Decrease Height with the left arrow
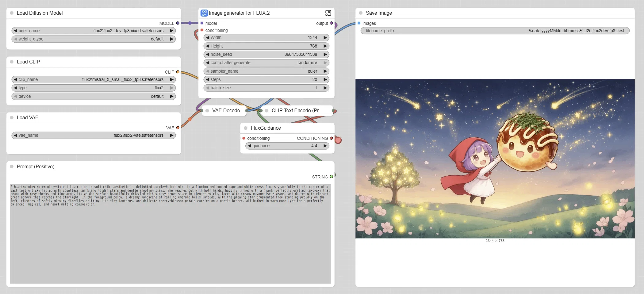 click(x=208, y=46)
